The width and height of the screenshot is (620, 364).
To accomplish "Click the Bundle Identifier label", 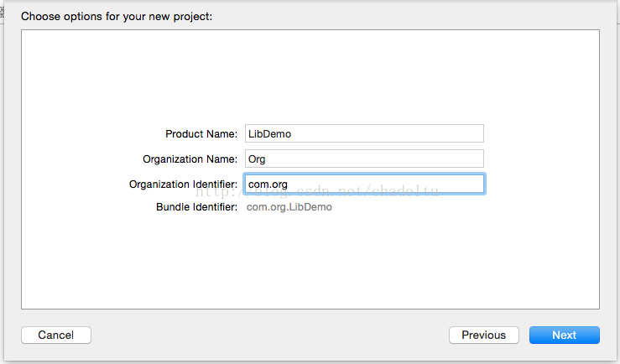I will (196, 206).
